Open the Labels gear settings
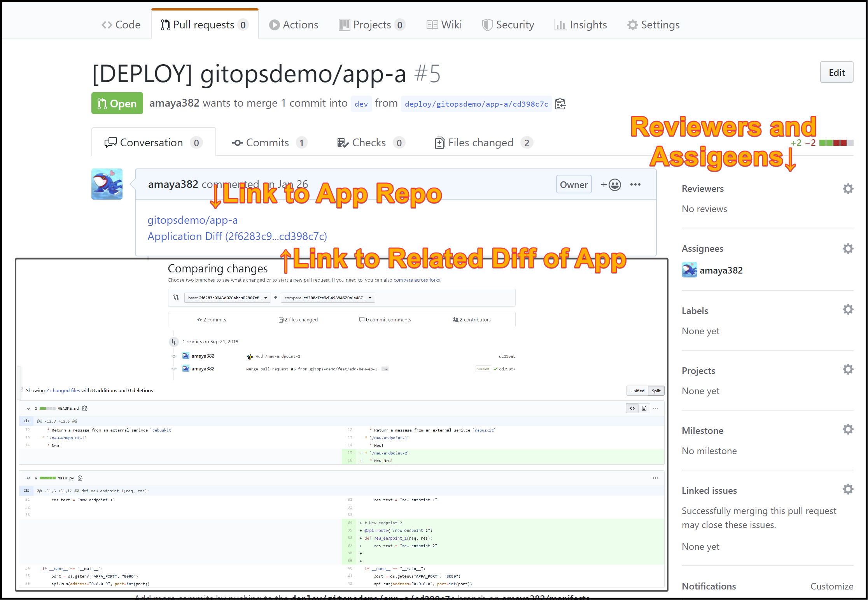Image resolution: width=868 pixels, height=600 pixels. (848, 309)
